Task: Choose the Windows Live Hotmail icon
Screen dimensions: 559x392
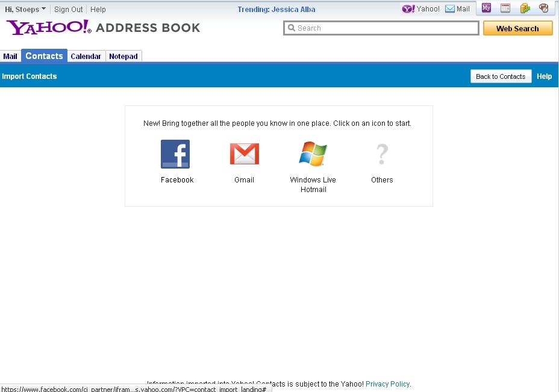Action: 313,154
